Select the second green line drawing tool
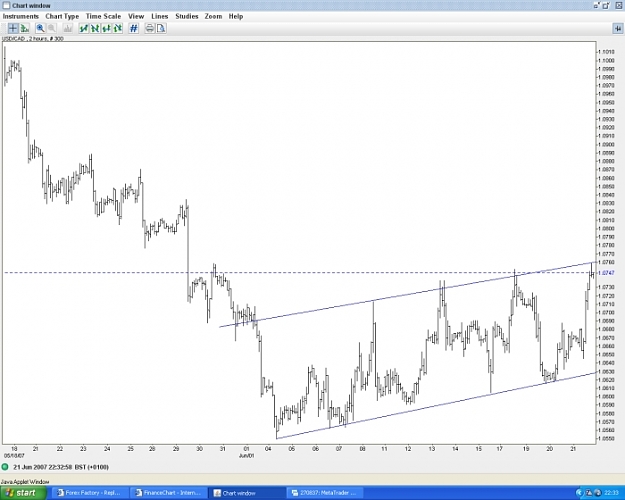This screenshot has height=500, width=625. click(95, 28)
